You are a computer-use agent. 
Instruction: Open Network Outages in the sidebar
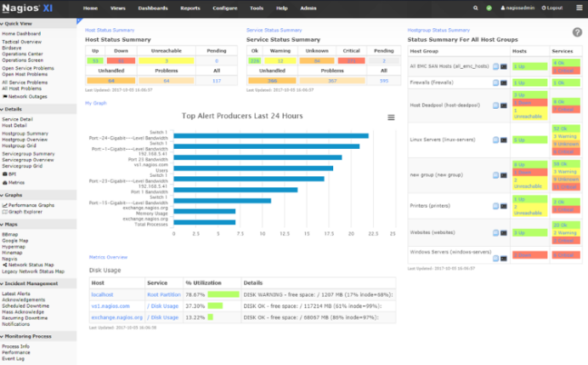pos(25,96)
